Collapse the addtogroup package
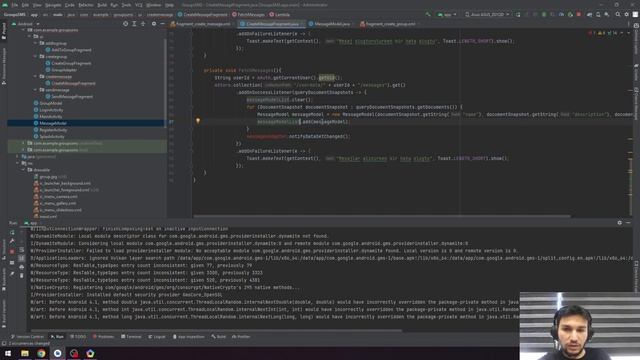640x360 pixels. (36, 43)
